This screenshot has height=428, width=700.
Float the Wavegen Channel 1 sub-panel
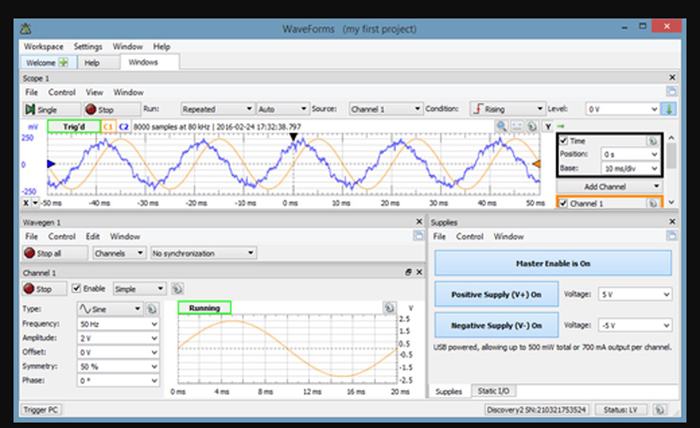pos(408,272)
